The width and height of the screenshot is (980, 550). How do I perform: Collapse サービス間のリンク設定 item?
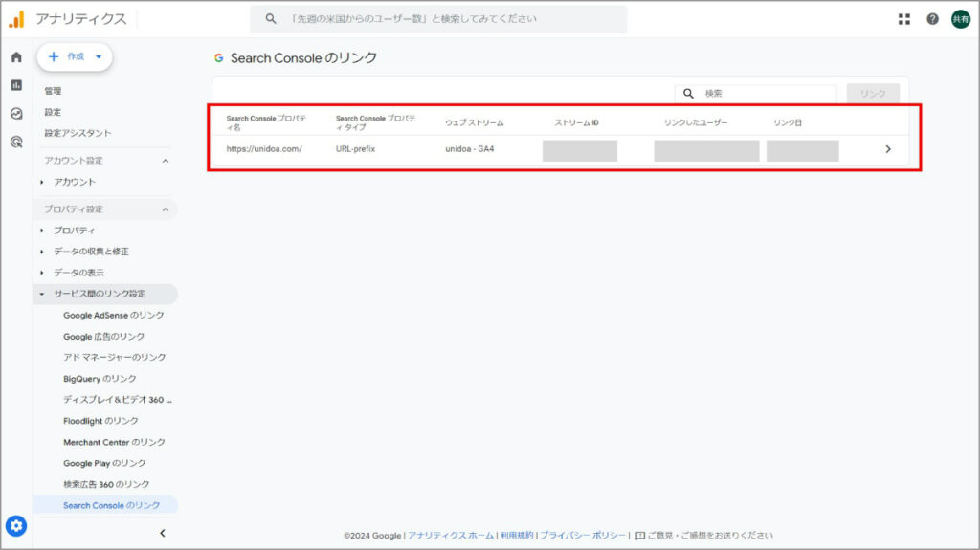[42, 294]
